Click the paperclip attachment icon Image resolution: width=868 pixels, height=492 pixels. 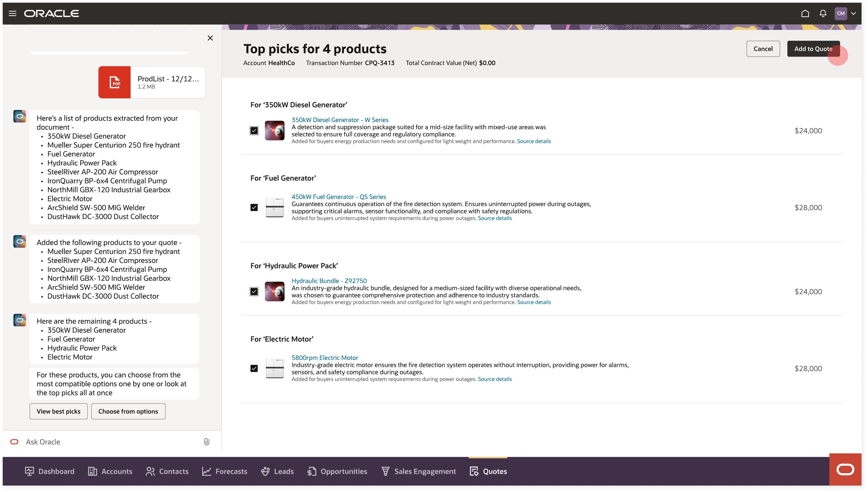point(206,442)
